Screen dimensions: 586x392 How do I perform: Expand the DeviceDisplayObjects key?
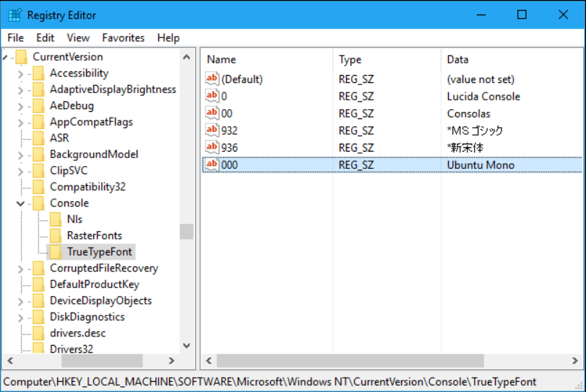coord(20,301)
